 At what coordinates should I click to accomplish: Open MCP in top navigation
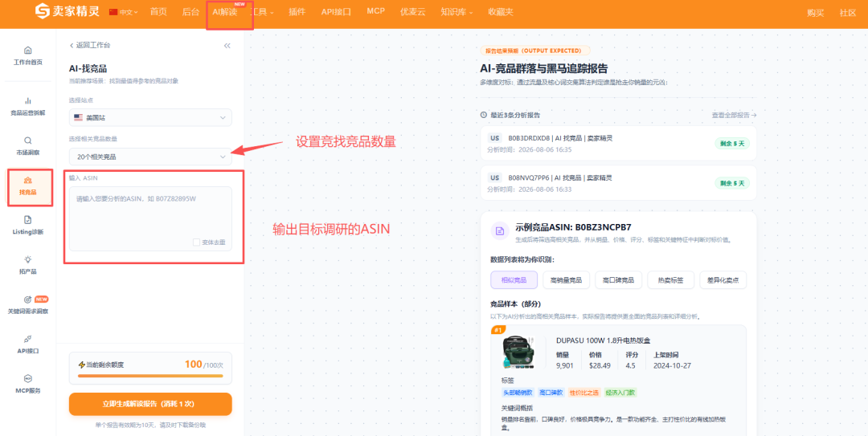[376, 11]
